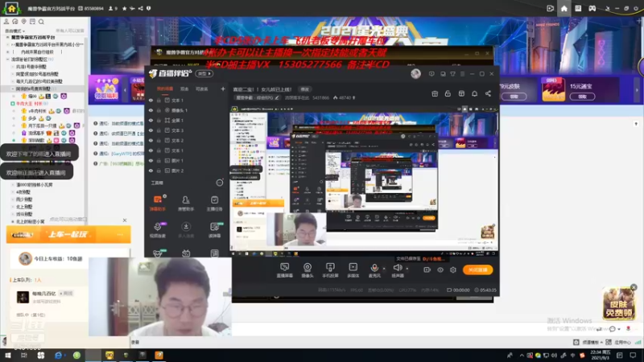
Task: Click the green home logo top-left
Action: [11, 8]
